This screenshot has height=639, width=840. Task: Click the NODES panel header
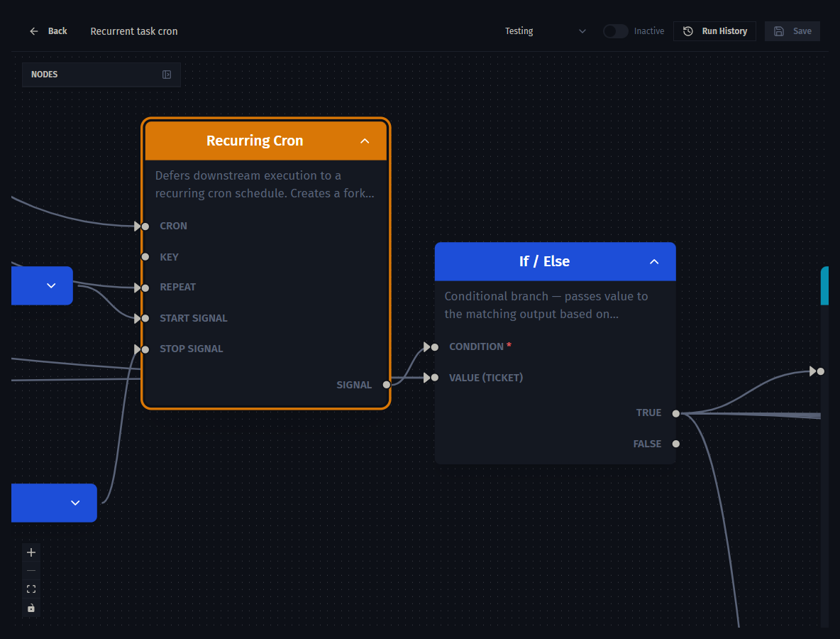pyautogui.click(x=101, y=75)
